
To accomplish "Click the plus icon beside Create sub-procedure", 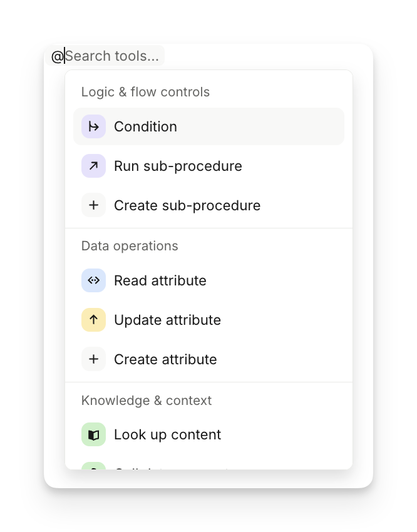I will point(93,206).
